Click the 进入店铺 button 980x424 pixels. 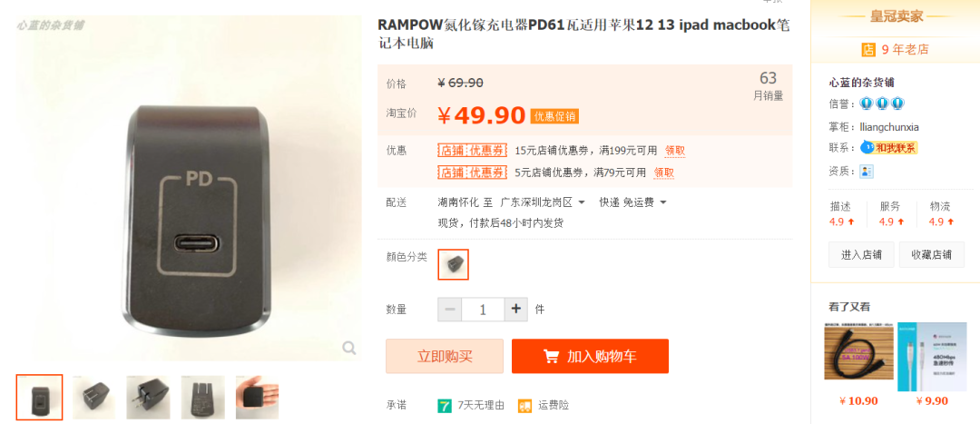tap(861, 254)
